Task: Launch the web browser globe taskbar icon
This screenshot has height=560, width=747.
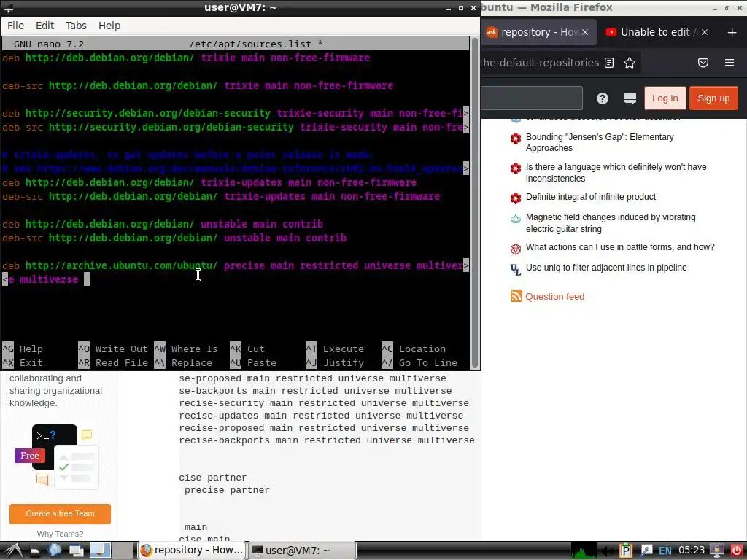Action: (x=54, y=551)
